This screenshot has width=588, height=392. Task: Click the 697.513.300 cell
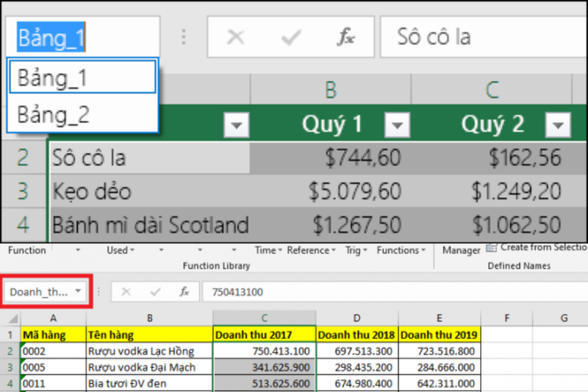pos(357,351)
